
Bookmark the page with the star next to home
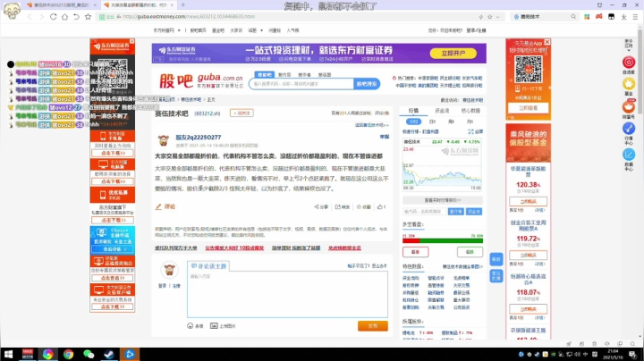88,17
